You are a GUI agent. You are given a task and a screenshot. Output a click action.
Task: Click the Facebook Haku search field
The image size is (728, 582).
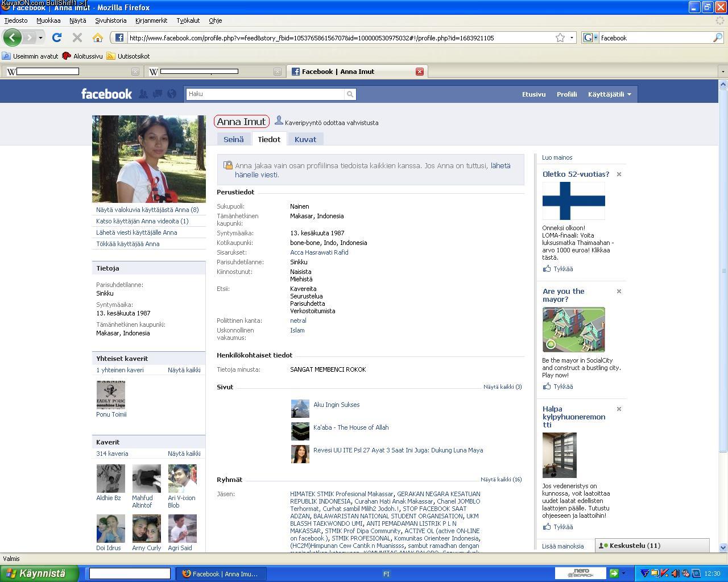[x=265, y=94]
